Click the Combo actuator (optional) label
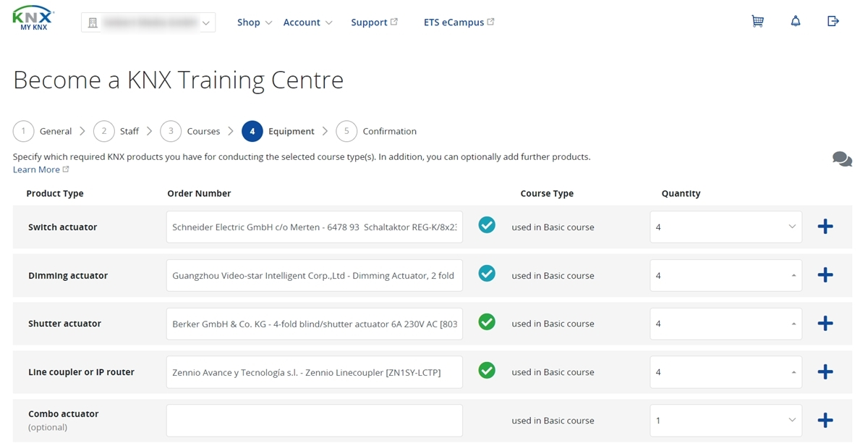 [64, 420]
